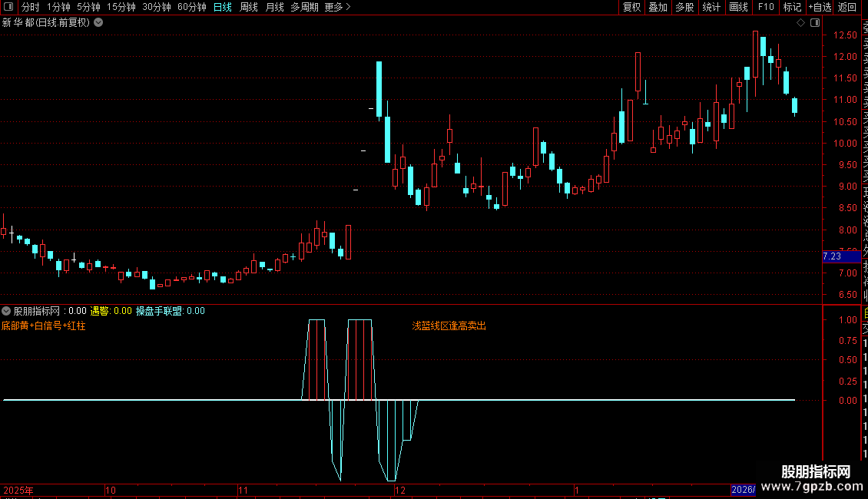Click the 标记 mark button

click(792, 7)
